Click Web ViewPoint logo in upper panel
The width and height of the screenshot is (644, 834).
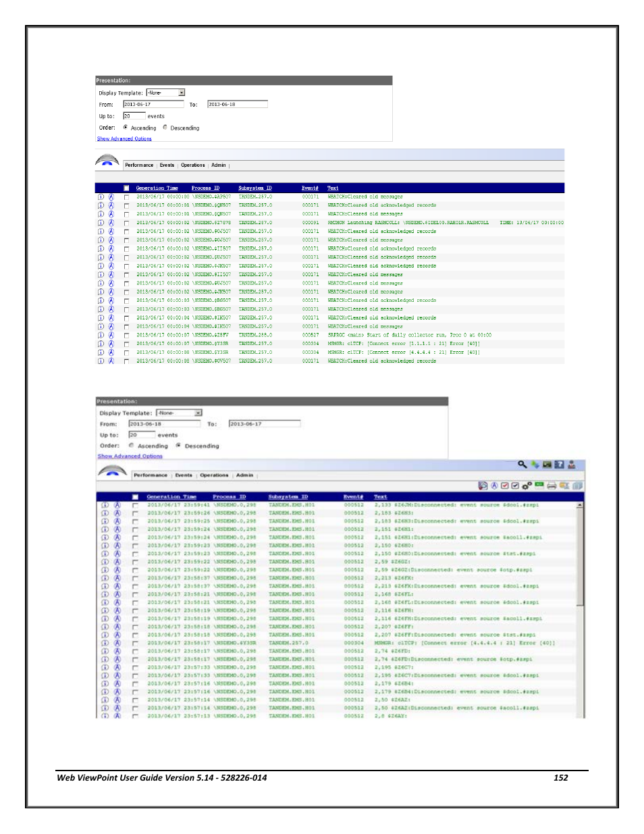coord(107,161)
